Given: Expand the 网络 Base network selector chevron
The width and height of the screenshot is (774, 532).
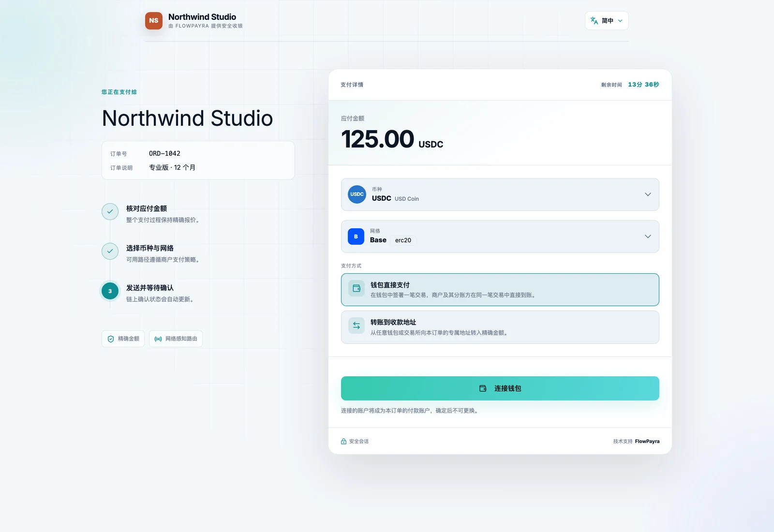Looking at the screenshot, I should point(648,236).
